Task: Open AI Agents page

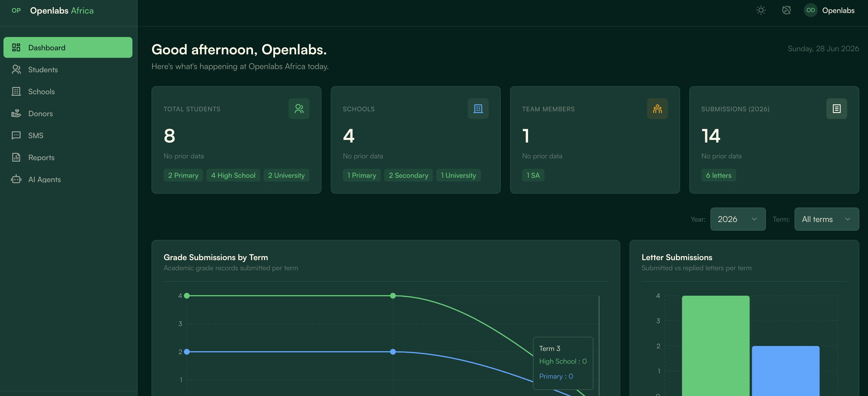Action: point(68,180)
